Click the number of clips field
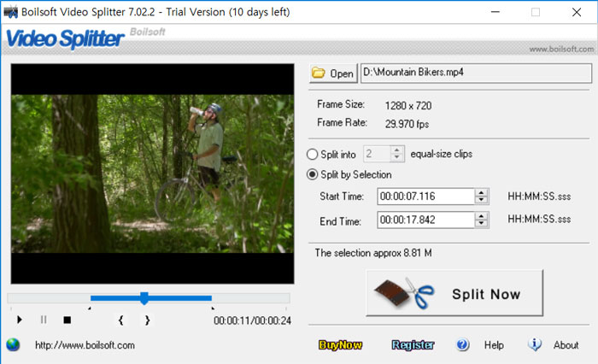The height and width of the screenshot is (364, 598). click(377, 154)
